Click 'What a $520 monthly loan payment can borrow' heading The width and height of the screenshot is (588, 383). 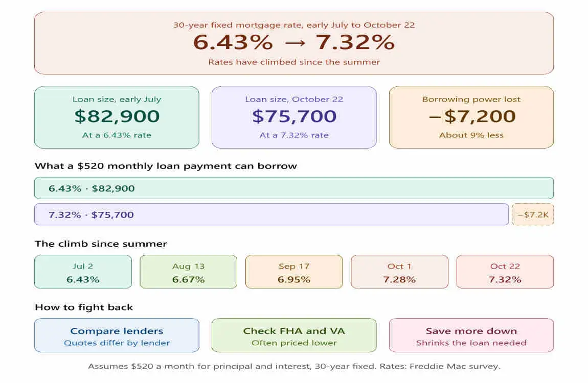tap(166, 166)
